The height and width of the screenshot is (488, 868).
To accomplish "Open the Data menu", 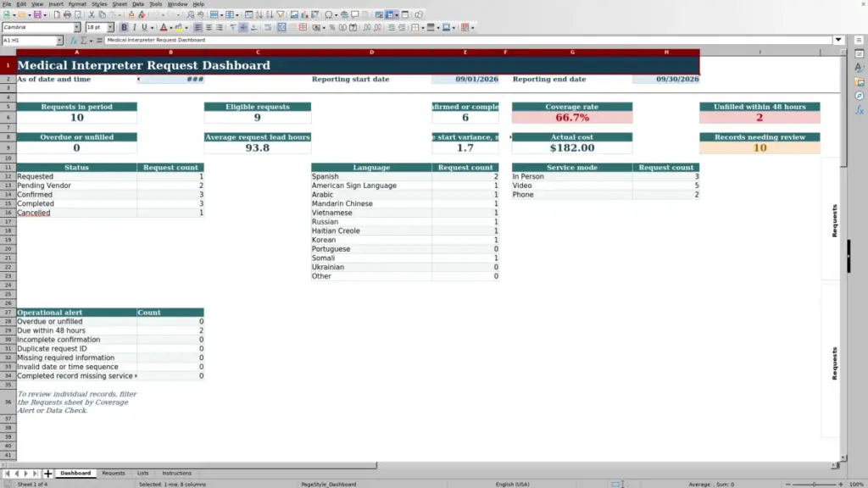I will click(138, 4).
